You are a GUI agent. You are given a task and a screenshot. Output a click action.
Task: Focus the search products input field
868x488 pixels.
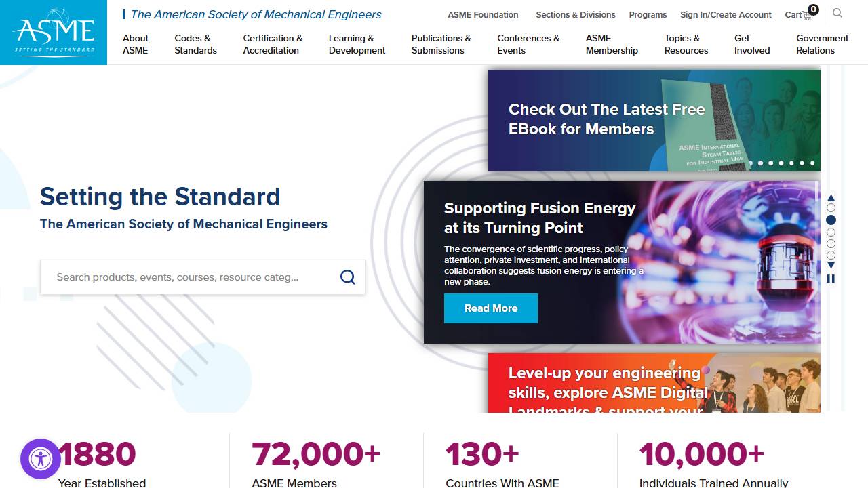[x=183, y=277]
